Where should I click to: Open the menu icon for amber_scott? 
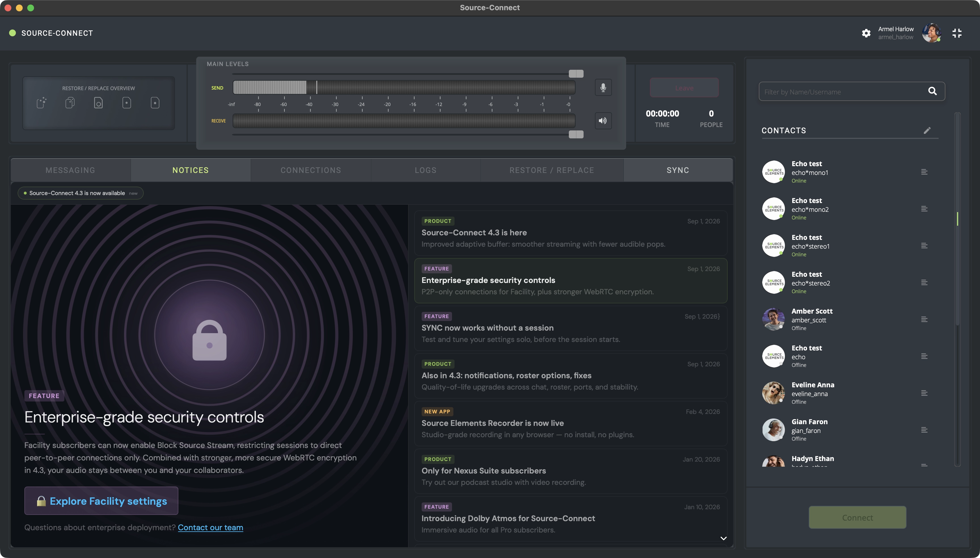[924, 319]
